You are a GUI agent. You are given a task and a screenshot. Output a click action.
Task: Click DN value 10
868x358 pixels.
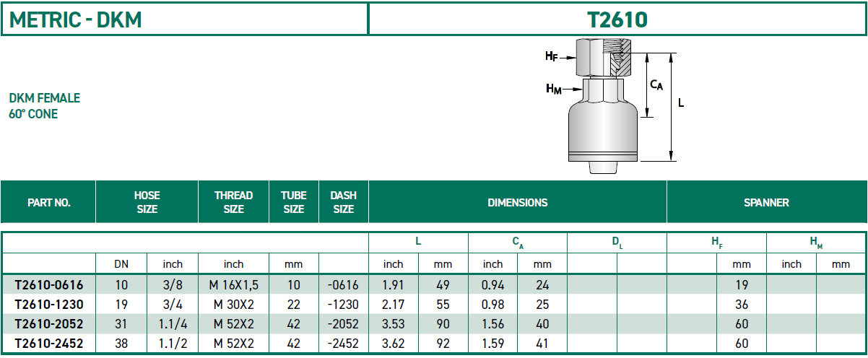click(x=121, y=285)
